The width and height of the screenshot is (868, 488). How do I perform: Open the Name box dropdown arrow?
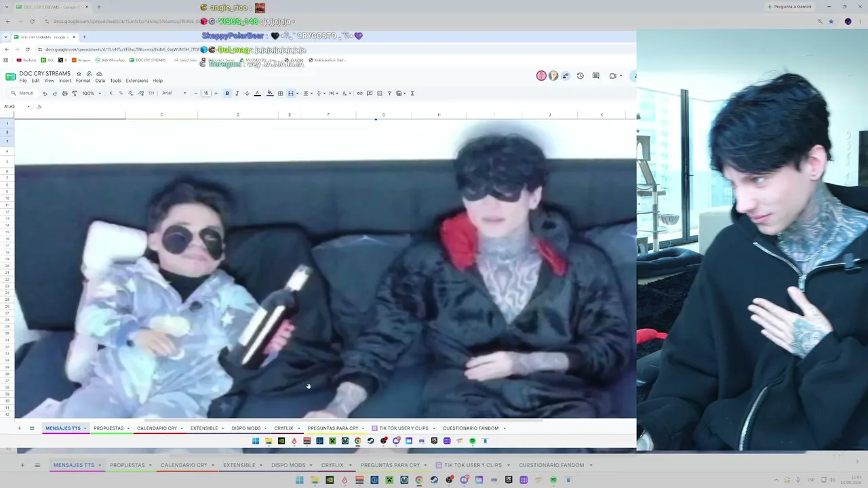28,106
